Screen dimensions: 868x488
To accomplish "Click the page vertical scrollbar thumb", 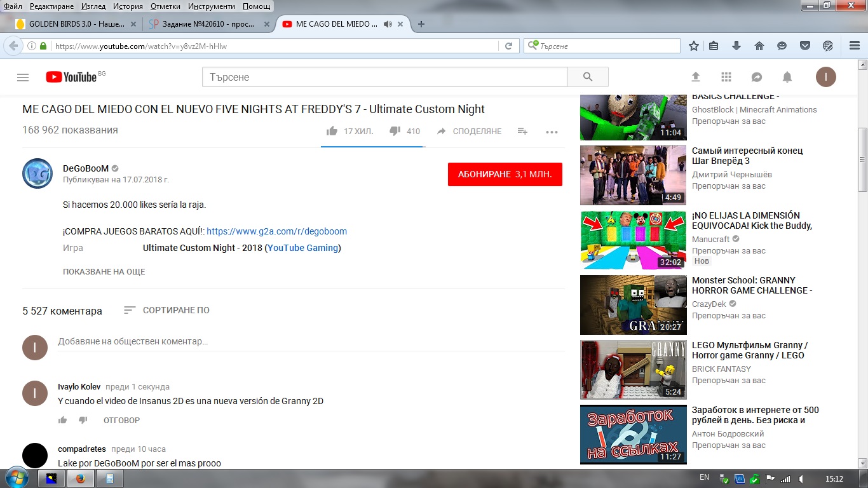I will (862, 159).
